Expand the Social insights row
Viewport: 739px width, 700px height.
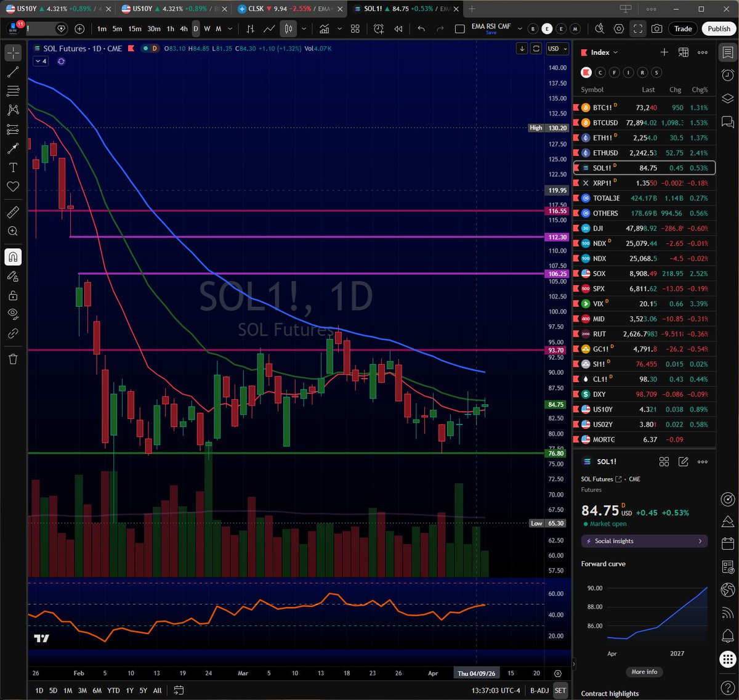644,541
